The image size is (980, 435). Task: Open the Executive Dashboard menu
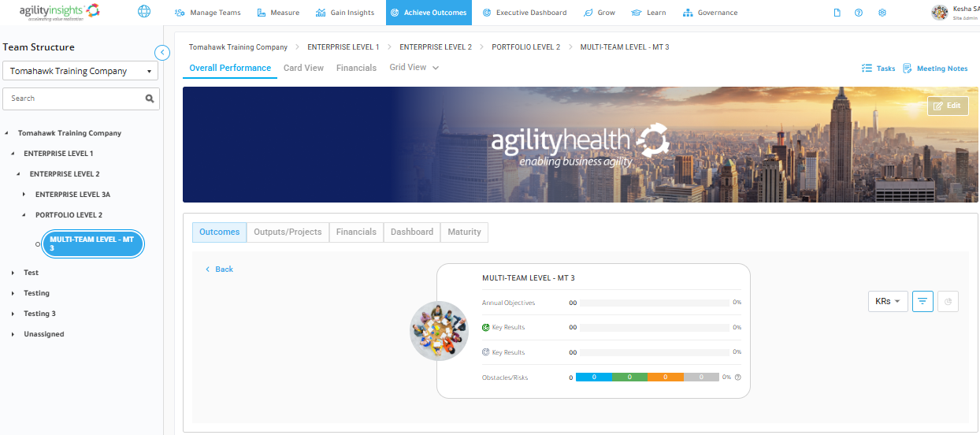[525, 13]
